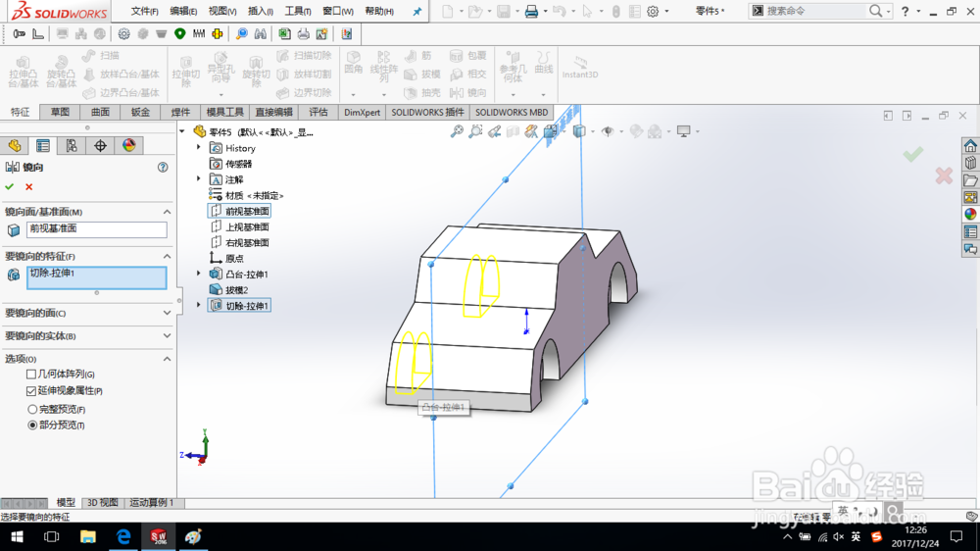Click the blue magnifier search toolbar icon
Viewport: 980px width, 551px height.
242,33
